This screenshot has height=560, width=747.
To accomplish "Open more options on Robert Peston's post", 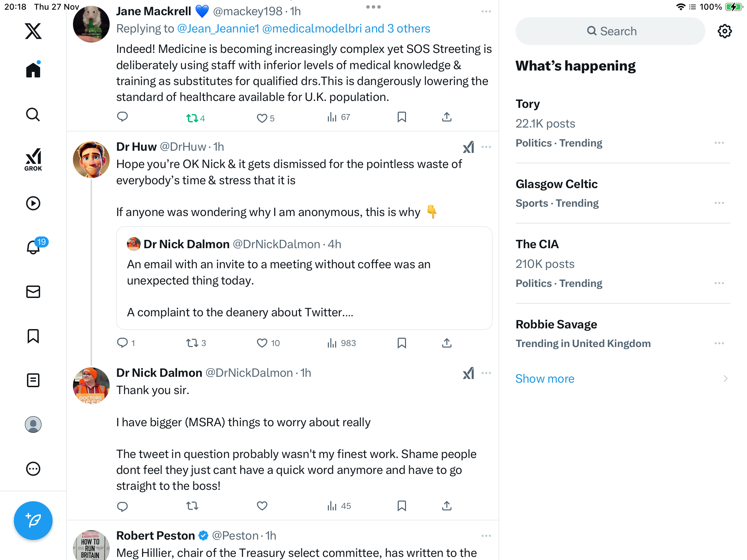I will 486,536.
